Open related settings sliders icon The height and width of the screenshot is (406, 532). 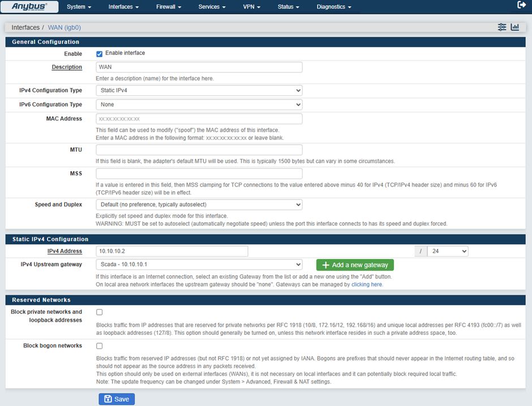click(502, 27)
